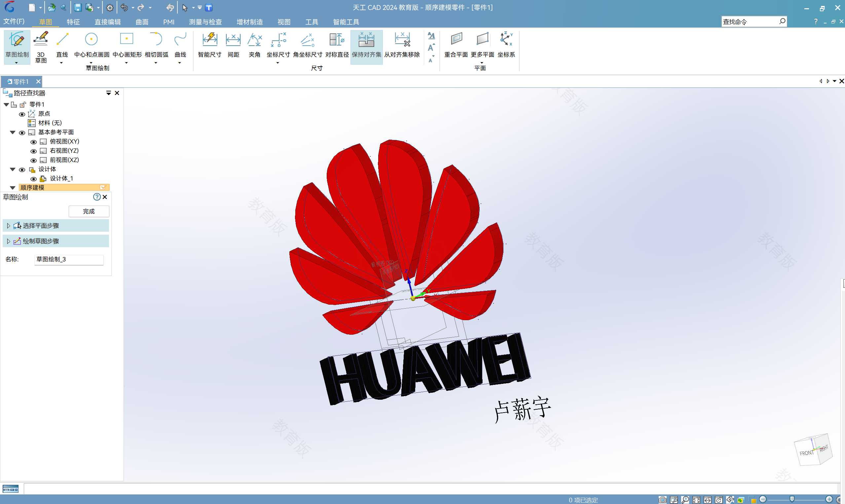Expand the 绘制草图步骤 section
The image size is (845, 504).
coord(9,241)
